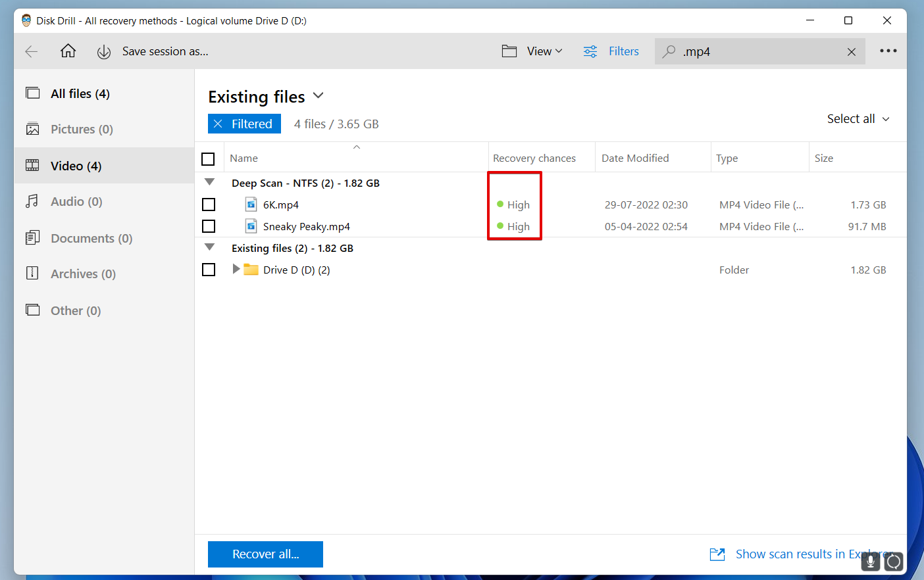Viewport: 924px width, 580px height.
Task: Open the Existing files heading dropdown
Action: point(319,95)
